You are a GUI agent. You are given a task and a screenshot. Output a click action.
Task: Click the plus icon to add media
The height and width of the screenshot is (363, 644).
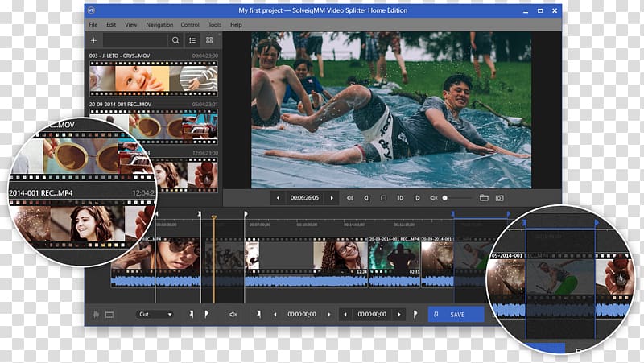click(x=93, y=40)
